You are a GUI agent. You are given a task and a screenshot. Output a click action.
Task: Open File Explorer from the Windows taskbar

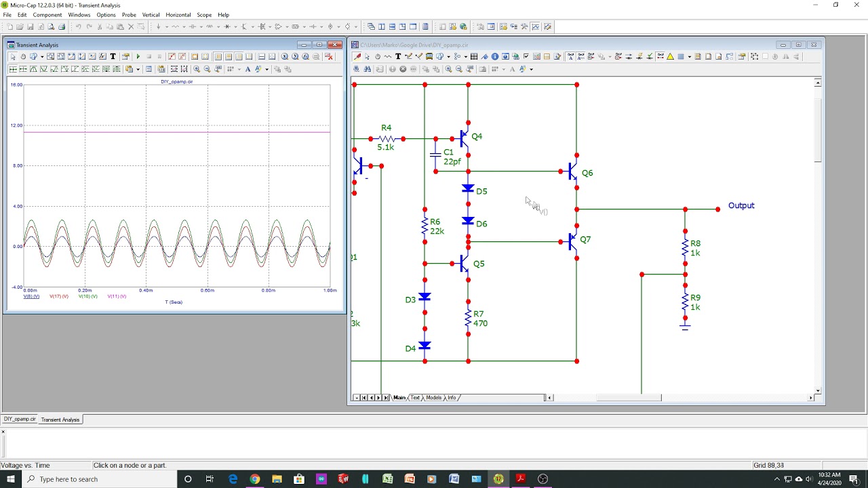click(277, 479)
